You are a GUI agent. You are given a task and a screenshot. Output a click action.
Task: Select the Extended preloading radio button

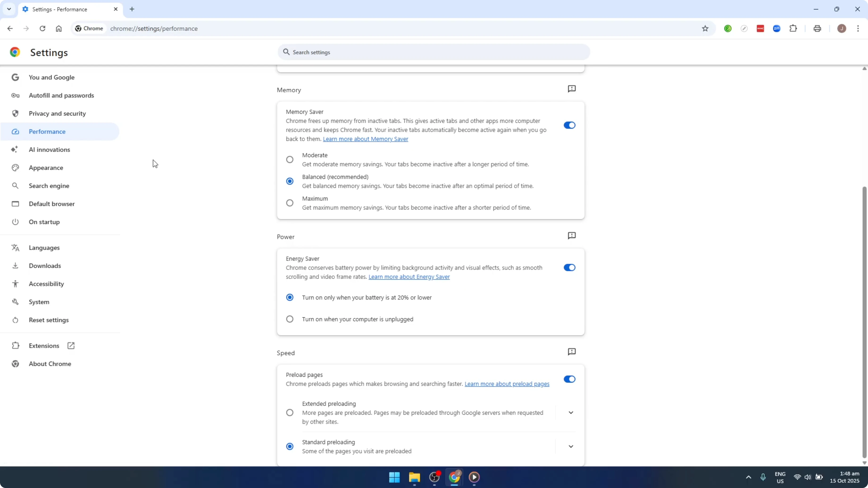pos(290,413)
